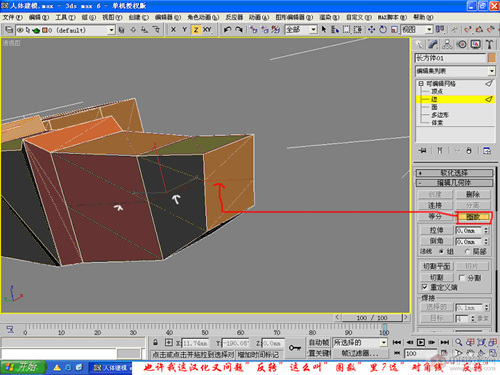Click the Redo arrow icon

[239, 30]
